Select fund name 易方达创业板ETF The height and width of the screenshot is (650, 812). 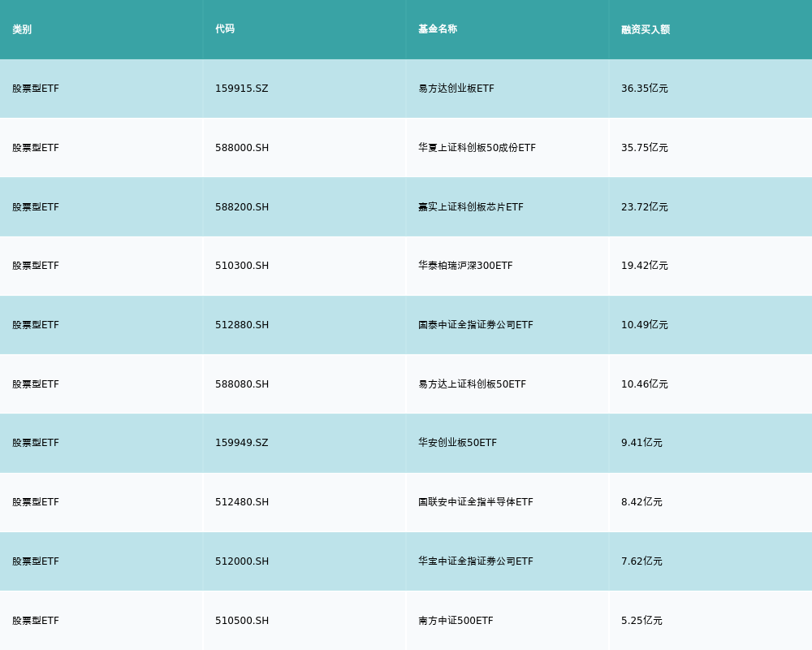click(456, 89)
